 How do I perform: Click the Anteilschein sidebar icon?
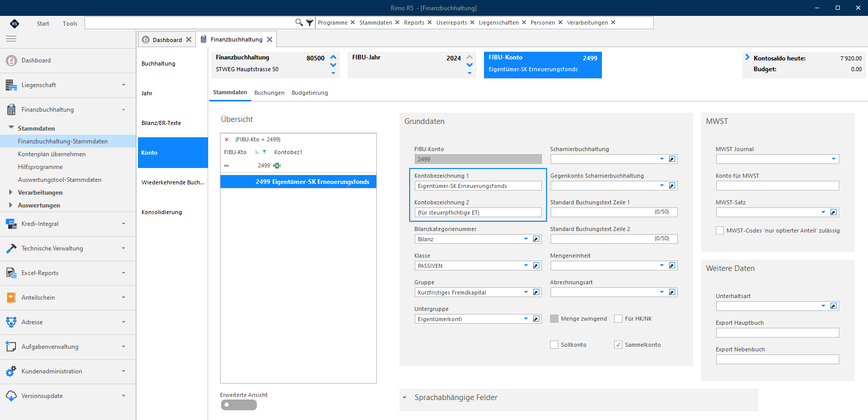(11, 298)
